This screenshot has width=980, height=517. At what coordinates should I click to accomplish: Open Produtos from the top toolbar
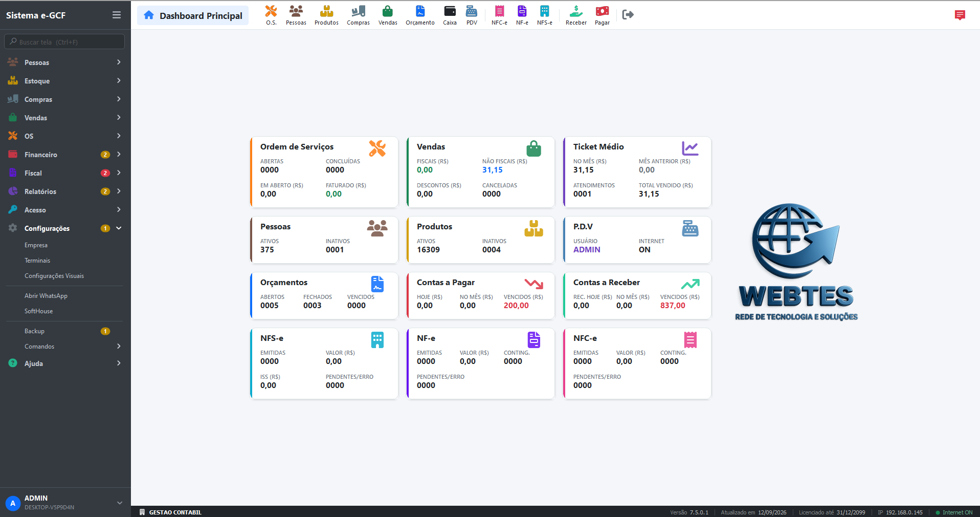coord(326,15)
